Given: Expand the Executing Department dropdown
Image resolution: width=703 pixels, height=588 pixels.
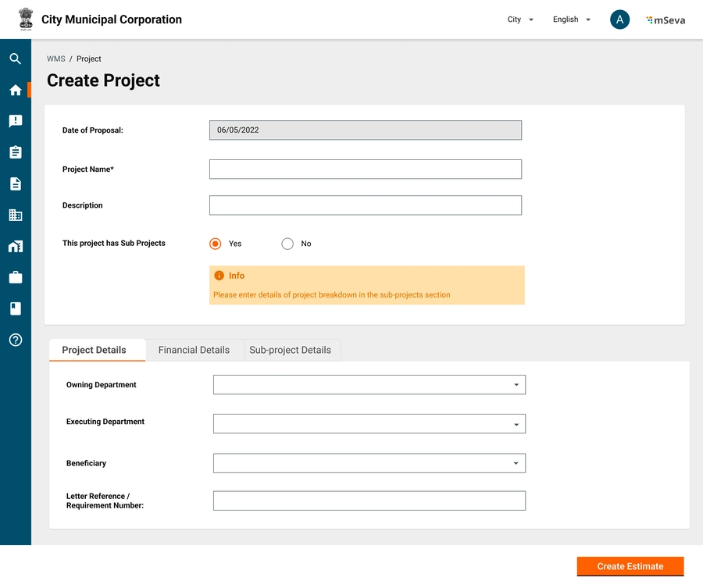Looking at the screenshot, I should click(x=369, y=424).
